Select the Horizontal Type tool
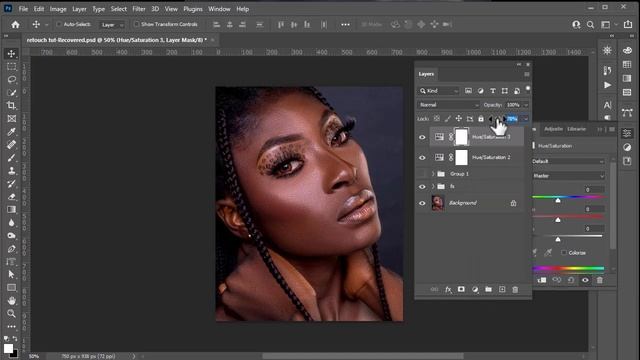640x360 pixels. point(11,262)
